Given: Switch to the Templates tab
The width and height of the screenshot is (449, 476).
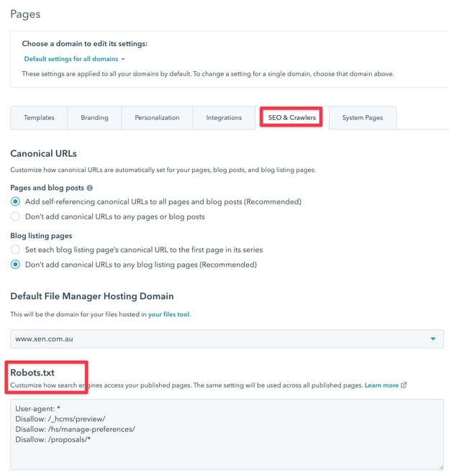Looking at the screenshot, I should click(39, 118).
